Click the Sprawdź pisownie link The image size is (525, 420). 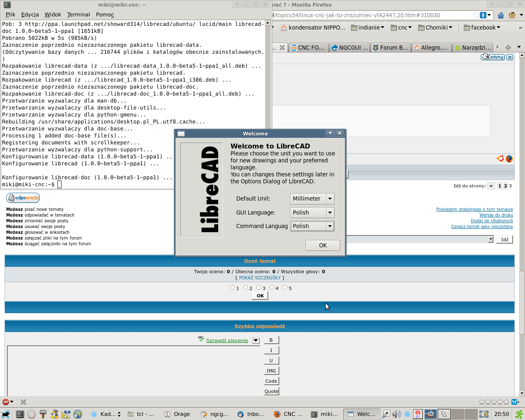click(x=227, y=340)
